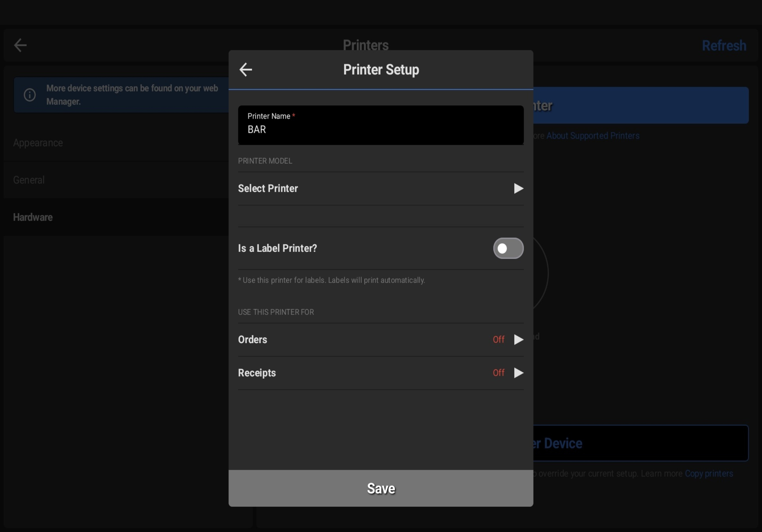Click into the Printer Name field
The width and height of the screenshot is (762, 532).
point(381,129)
